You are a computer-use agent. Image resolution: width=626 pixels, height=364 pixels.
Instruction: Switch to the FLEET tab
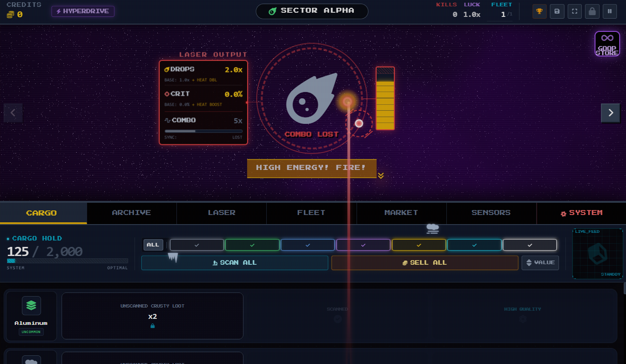tap(311, 213)
